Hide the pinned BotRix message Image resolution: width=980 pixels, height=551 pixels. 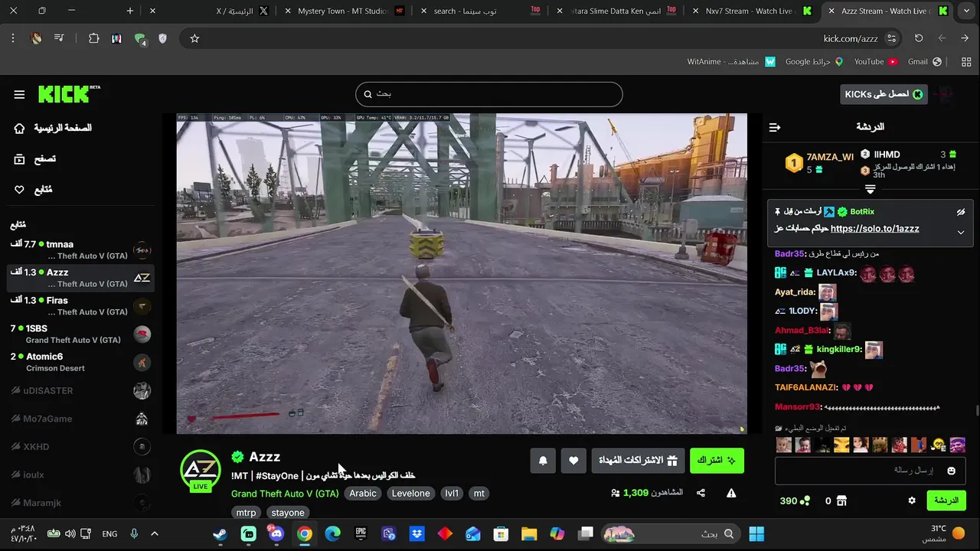pos(961,212)
